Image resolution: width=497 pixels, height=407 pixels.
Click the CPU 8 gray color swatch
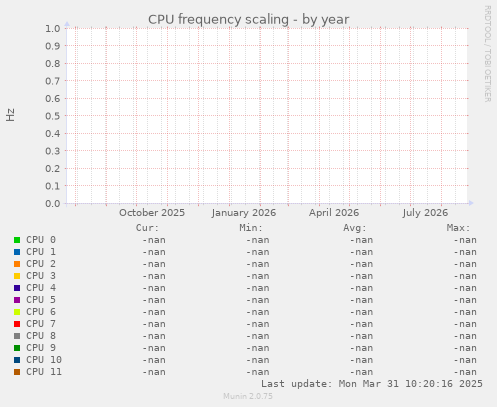[17, 336]
